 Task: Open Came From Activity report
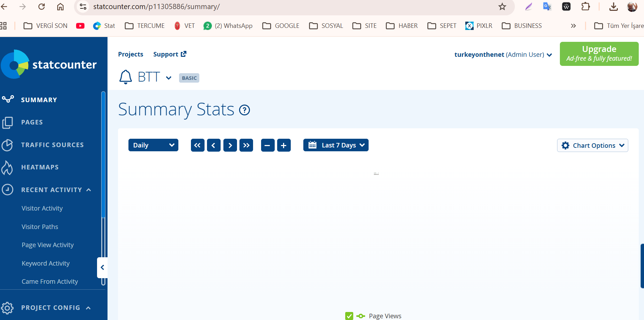pos(50,282)
